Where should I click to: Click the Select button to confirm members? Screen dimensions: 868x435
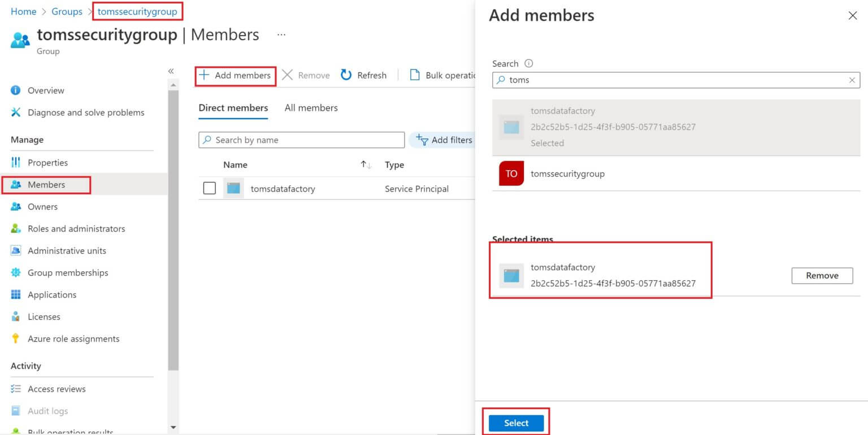click(515, 422)
